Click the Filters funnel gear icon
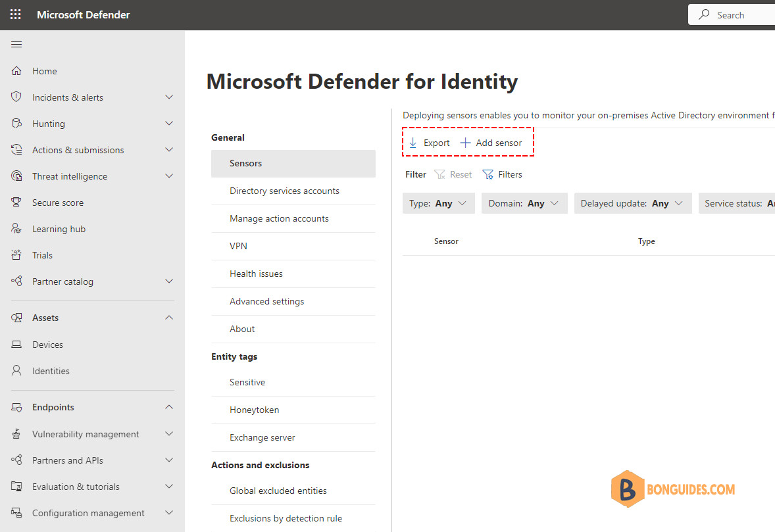 [x=488, y=174]
